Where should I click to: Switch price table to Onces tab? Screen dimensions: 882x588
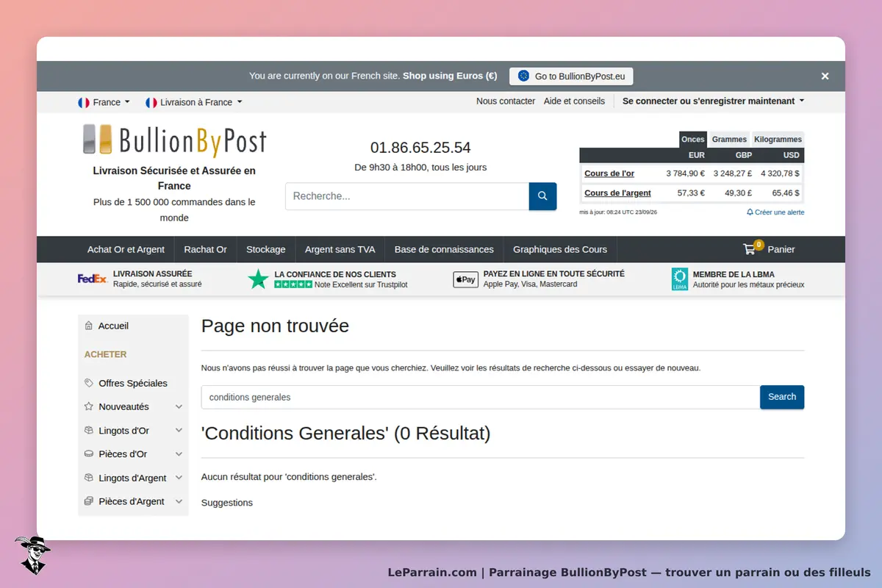point(692,139)
